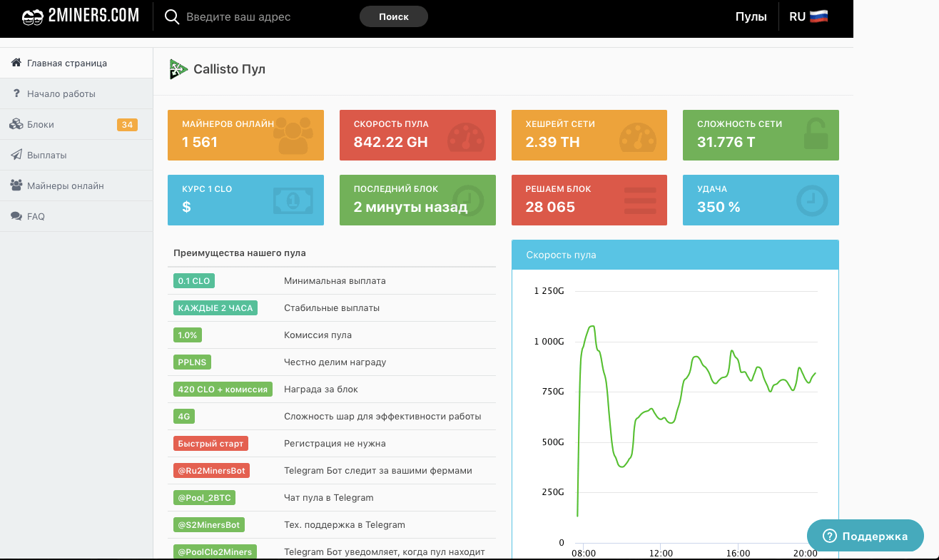Click the padlock icon in Сложность сети card
939x560 pixels.
click(818, 135)
